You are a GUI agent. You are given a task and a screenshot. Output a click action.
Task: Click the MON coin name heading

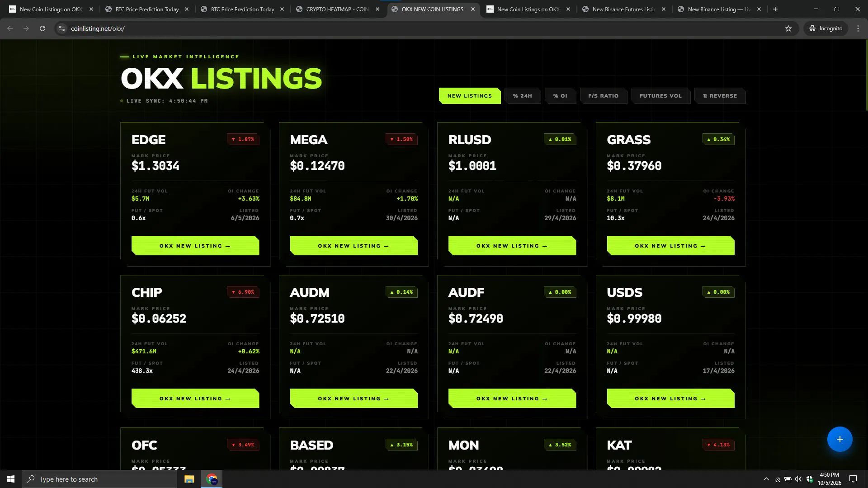tap(463, 445)
